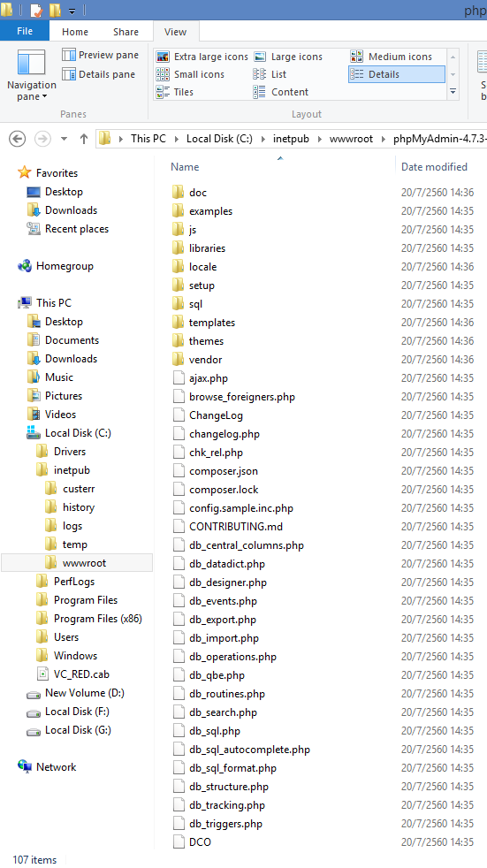Select Content view layout
Viewport: 487px width, 868px height.
click(281, 92)
